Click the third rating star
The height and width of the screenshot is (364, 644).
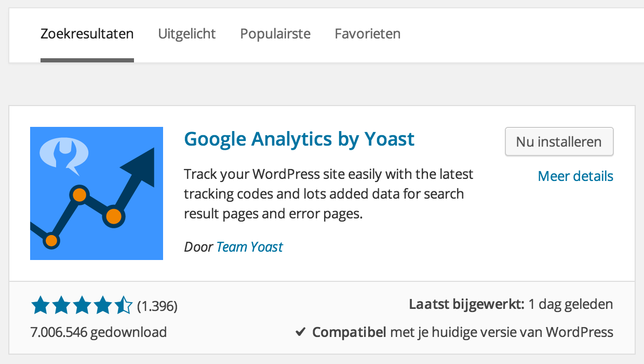(82, 306)
